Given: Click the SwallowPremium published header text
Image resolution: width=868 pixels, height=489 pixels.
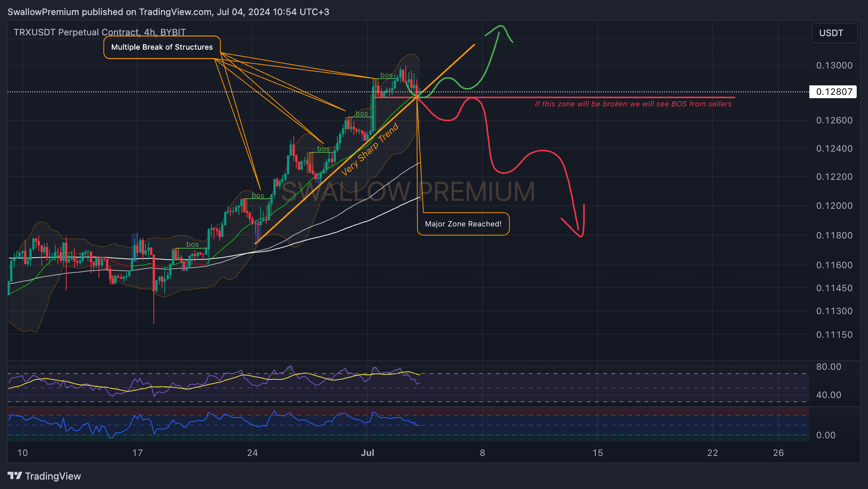Looking at the screenshot, I should pyautogui.click(x=168, y=12).
